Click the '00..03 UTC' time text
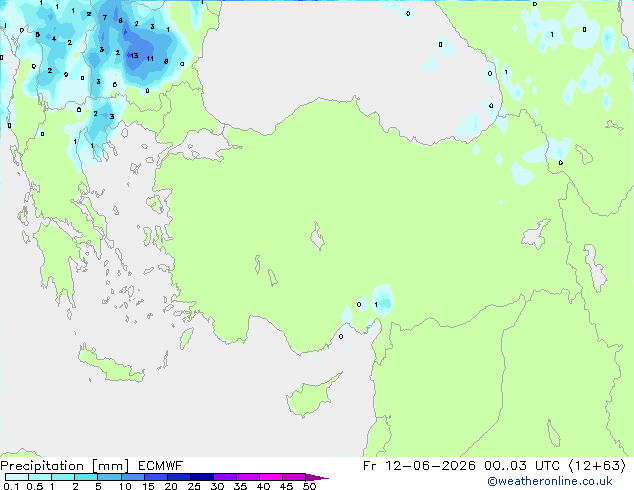634x490 pixels. tap(522, 466)
